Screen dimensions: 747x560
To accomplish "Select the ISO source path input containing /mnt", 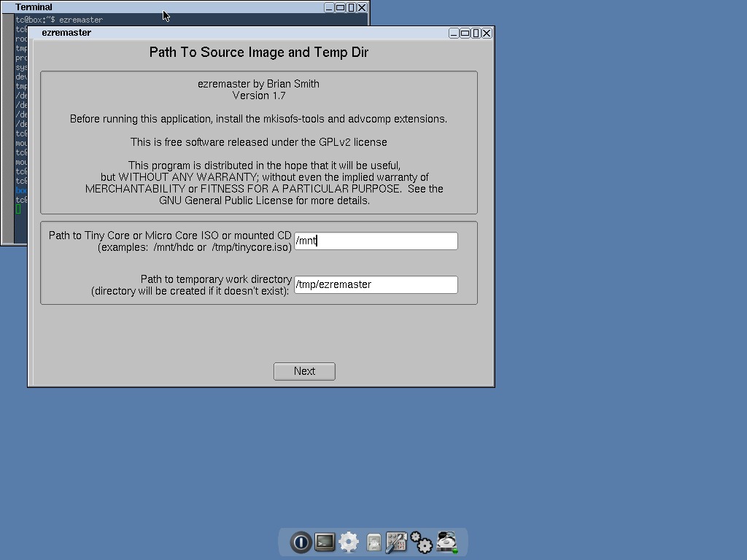I will pyautogui.click(x=376, y=241).
